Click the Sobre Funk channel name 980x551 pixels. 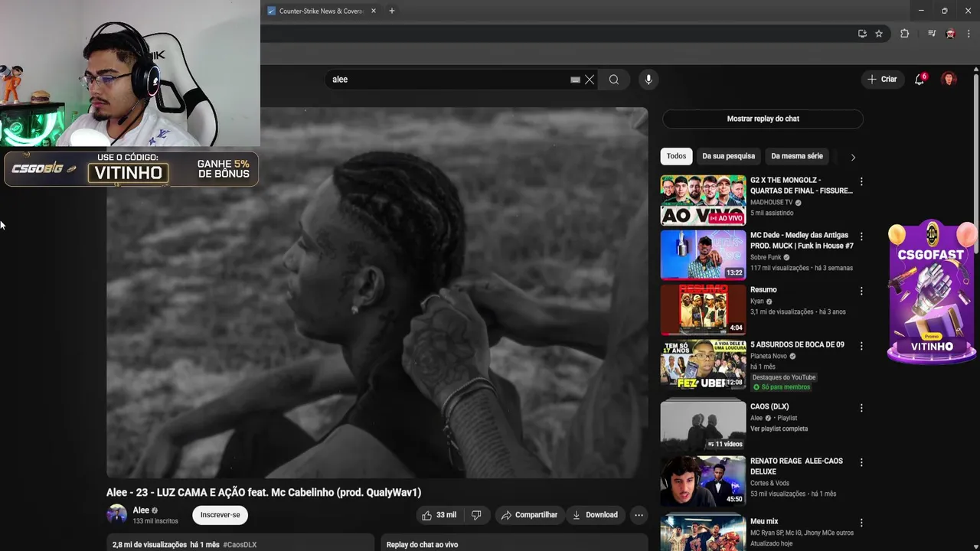pos(766,258)
